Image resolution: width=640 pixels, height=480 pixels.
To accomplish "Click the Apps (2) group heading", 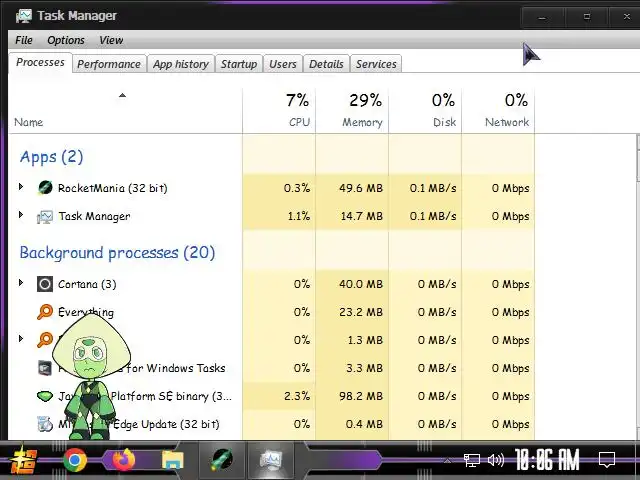I will tap(51, 157).
